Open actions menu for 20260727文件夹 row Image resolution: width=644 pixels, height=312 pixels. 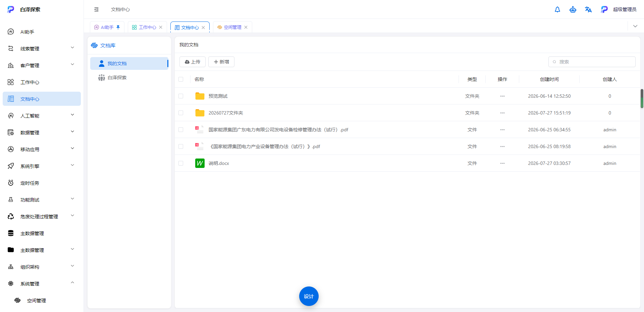click(502, 113)
